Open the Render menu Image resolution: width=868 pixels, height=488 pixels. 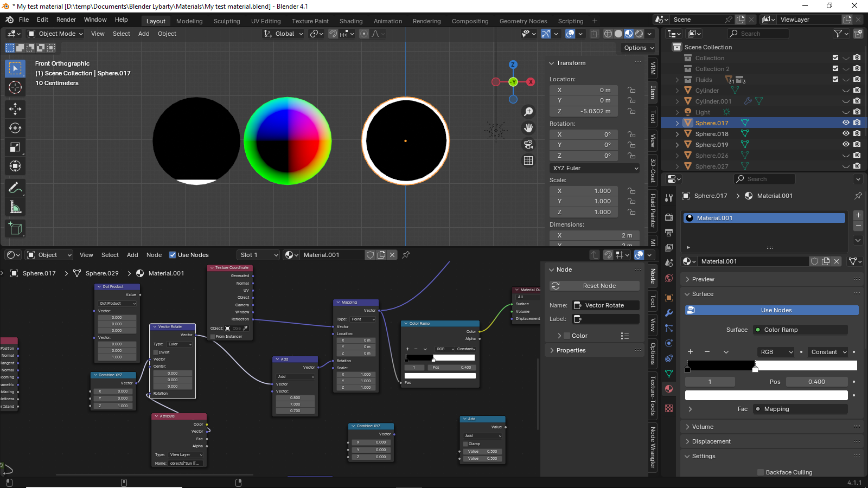pyautogui.click(x=66, y=20)
